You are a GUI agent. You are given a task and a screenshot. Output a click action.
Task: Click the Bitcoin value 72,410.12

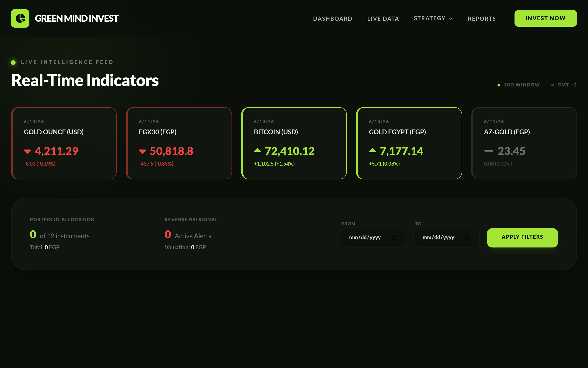290,151
